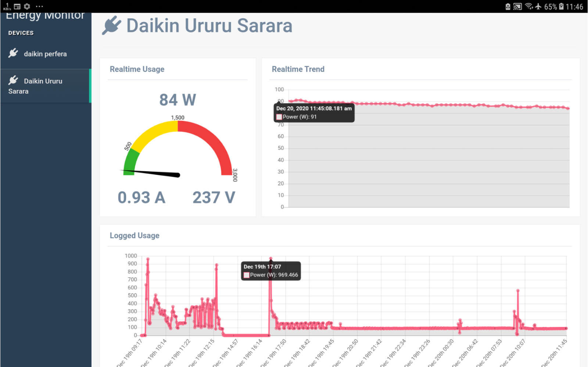Click the 1000 y-axis label on Logged Usage
Screen dimensions: 588x367
131,256
